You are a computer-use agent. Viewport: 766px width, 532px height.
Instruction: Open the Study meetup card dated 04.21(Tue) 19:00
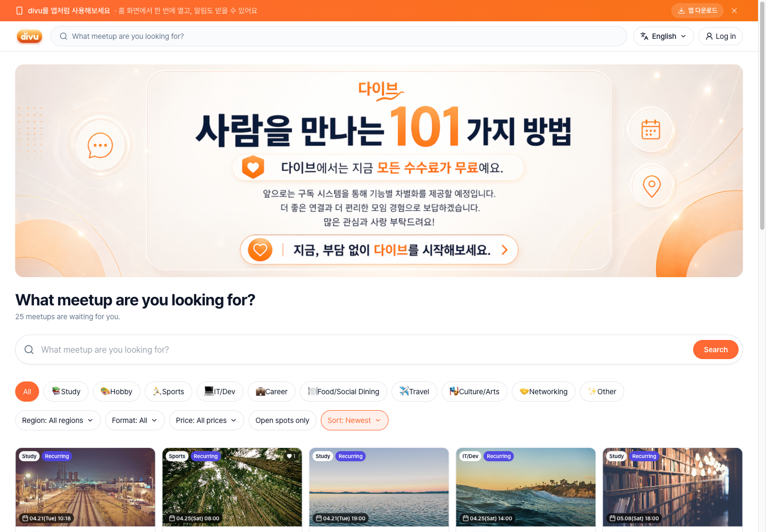click(x=379, y=489)
